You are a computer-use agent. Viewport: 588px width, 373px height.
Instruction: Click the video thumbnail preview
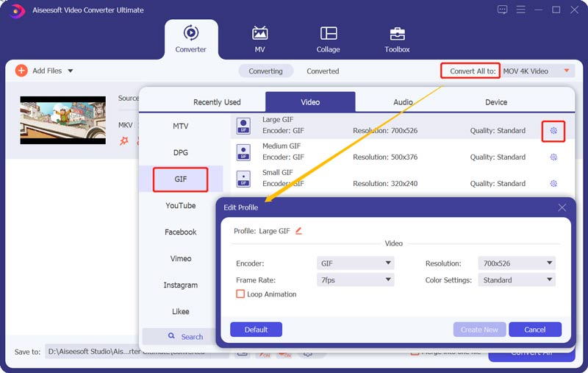(x=62, y=119)
